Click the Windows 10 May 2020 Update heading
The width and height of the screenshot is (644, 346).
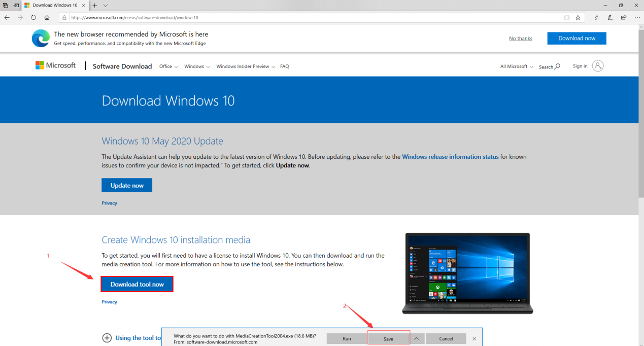pyautogui.click(x=162, y=141)
